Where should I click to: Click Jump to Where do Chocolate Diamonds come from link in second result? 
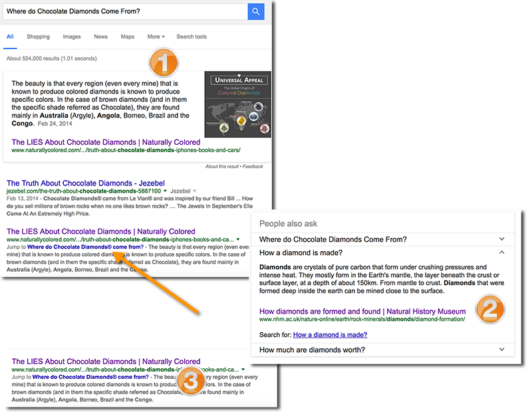tap(85, 247)
